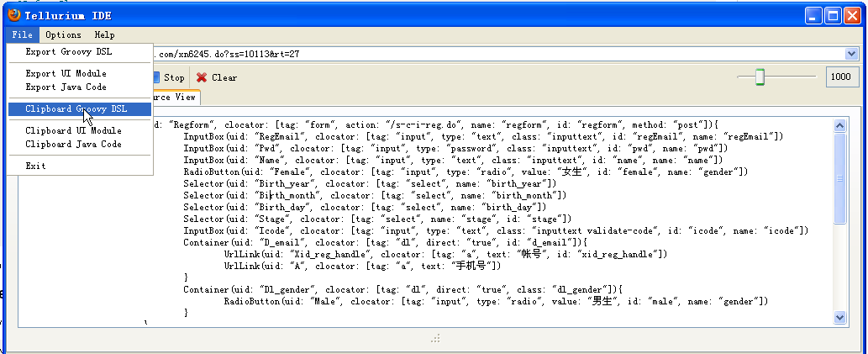Image resolution: width=868 pixels, height=354 pixels.
Task: Open the Options menu
Action: click(x=63, y=35)
